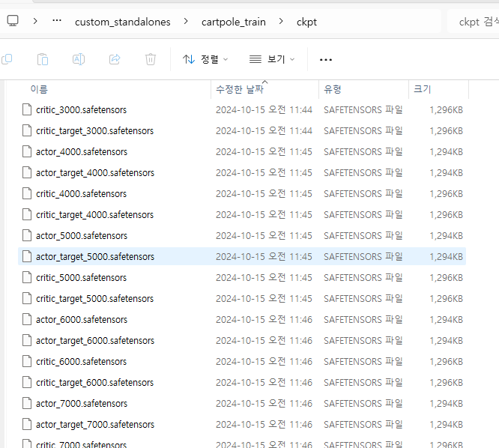This screenshot has height=448, width=499.
Task: Go to the cartpole_train breadcrumb folder
Action: (x=233, y=22)
